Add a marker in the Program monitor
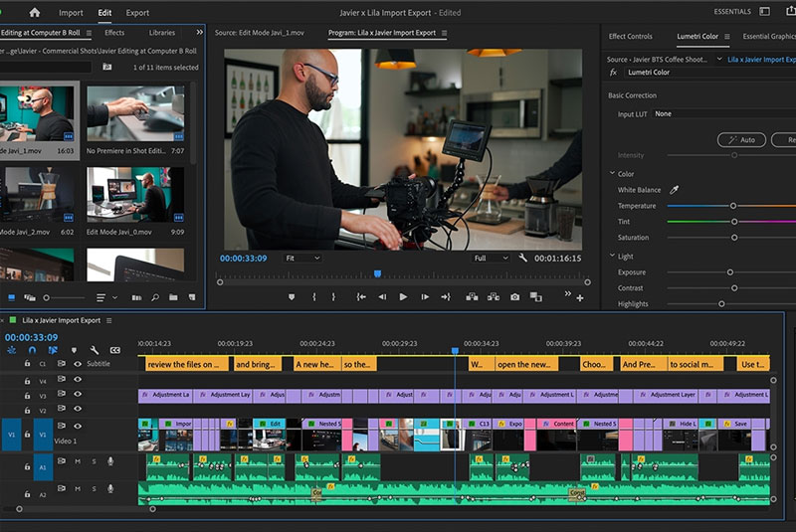Viewport: 796px width, 532px height. 292,296
